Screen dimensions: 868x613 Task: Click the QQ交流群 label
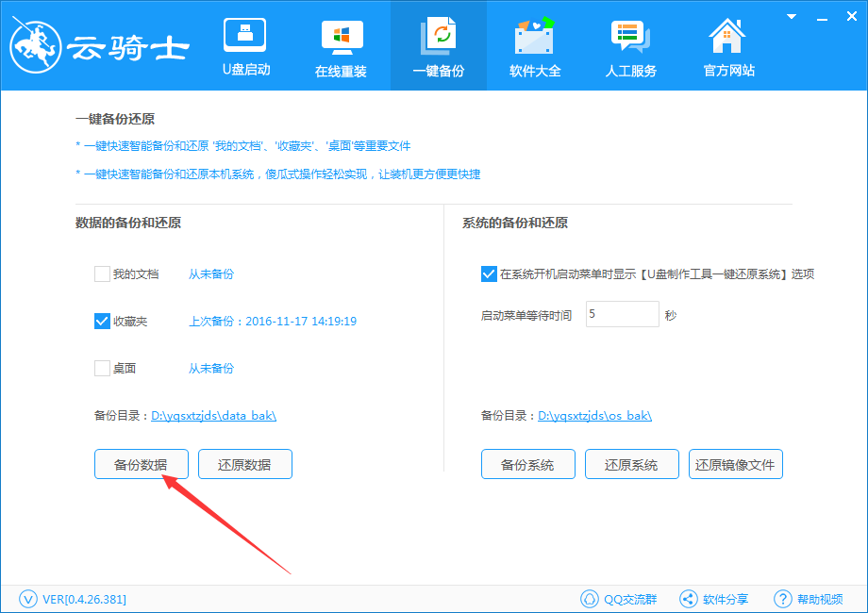[630, 599]
